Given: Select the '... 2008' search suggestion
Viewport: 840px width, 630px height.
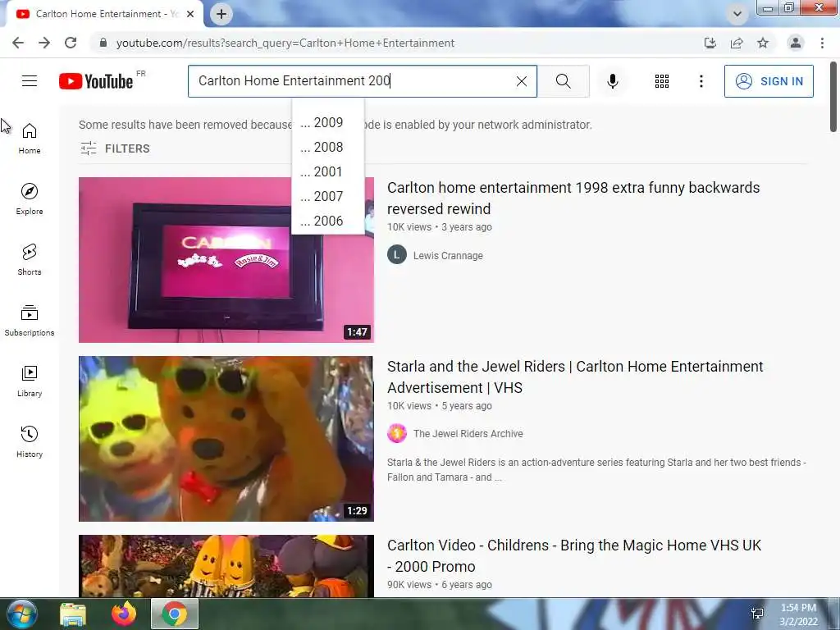Looking at the screenshot, I should 328,147.
